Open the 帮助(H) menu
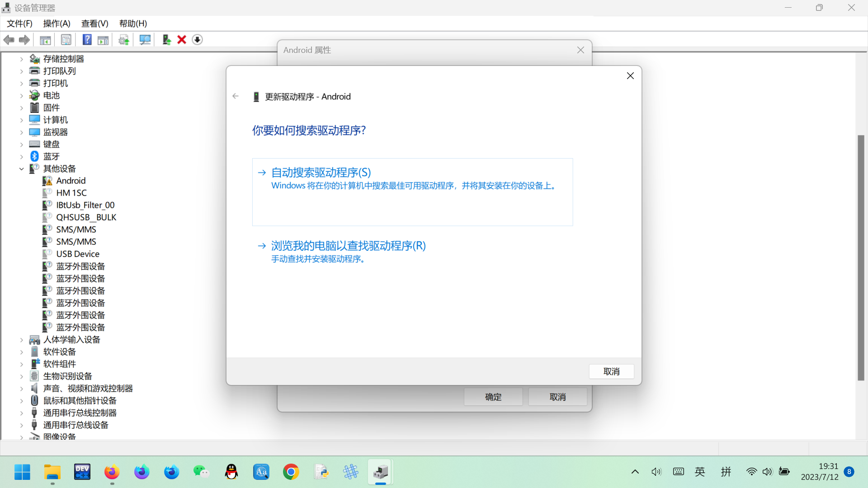Viewport: 868px width, 488px height. point(133,23)
